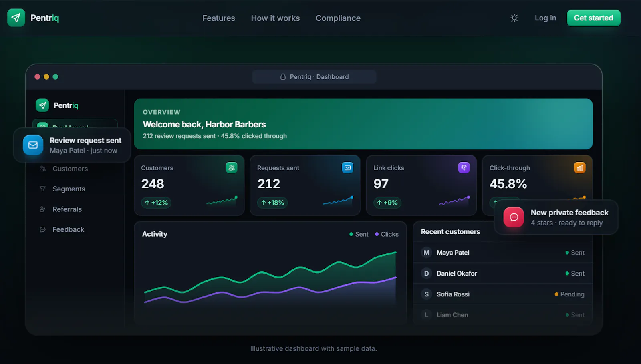Toggle the Sent series in Activity legend
The width and height of the screenshot is (641, 364).
tap(359, 234)
